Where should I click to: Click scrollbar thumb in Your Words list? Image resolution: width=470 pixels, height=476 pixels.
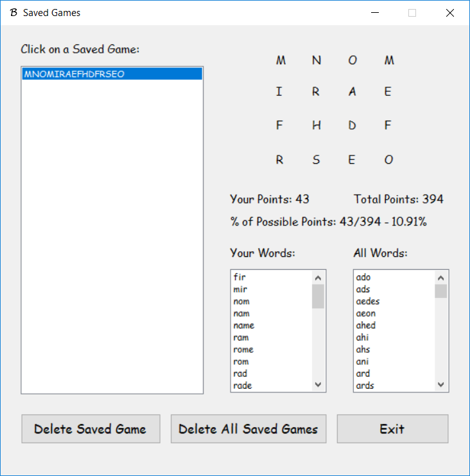tap(318, 297)
